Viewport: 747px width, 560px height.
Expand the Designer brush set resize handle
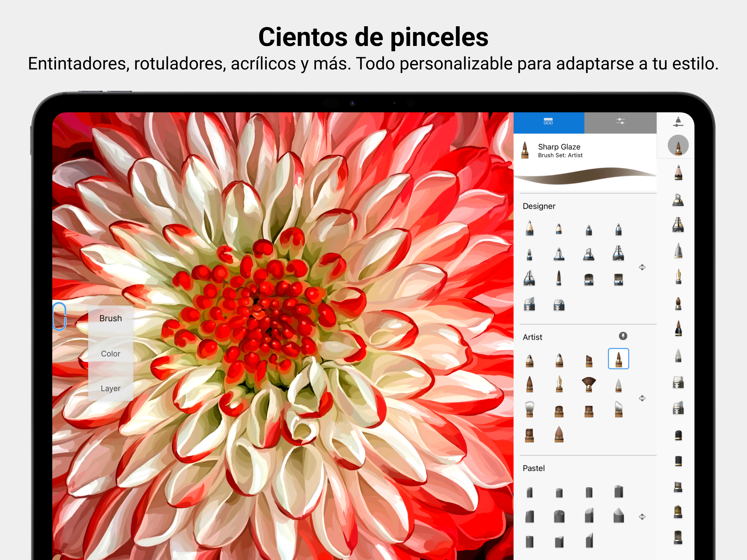[642, 267]
